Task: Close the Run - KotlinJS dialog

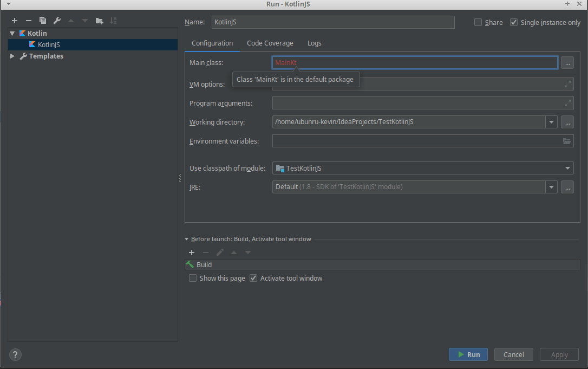Action: (x=579, y=4)
